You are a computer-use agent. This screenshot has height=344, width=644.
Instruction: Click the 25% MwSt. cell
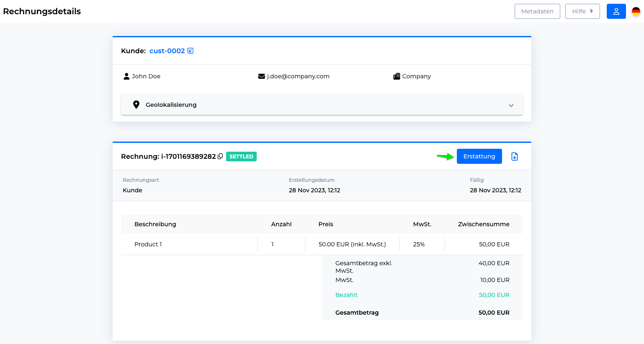tap(419, 244)
